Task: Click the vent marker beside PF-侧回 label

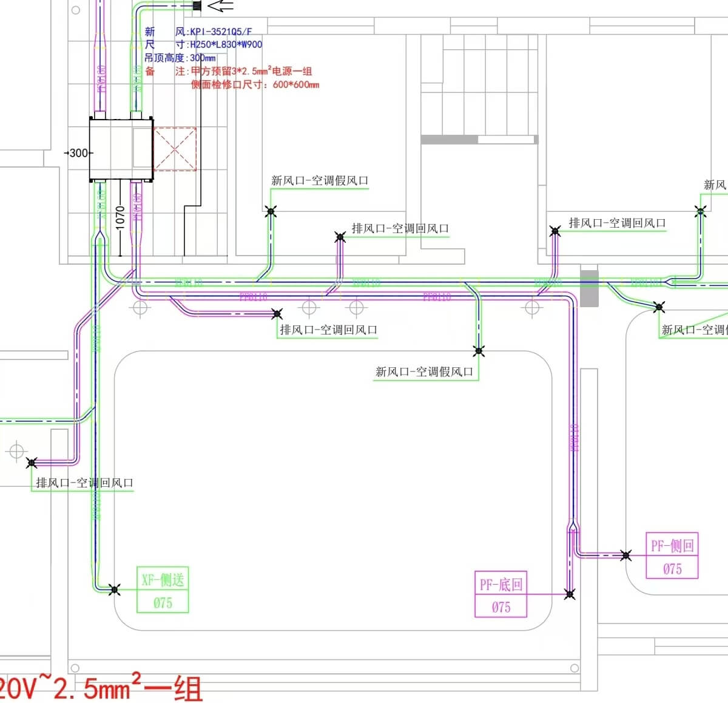Action: [x=626, y=555]
